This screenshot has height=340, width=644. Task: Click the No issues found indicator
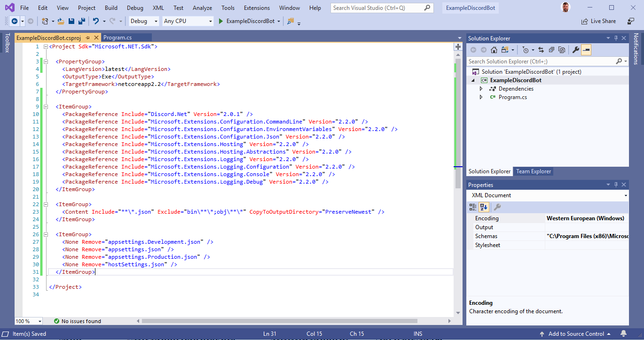point(77,321)
